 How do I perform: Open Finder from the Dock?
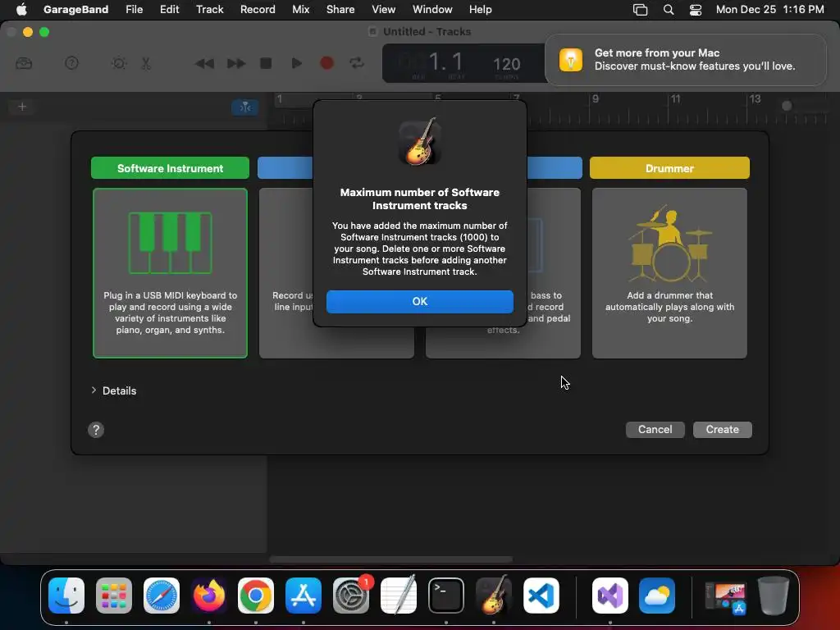[66, 596]
